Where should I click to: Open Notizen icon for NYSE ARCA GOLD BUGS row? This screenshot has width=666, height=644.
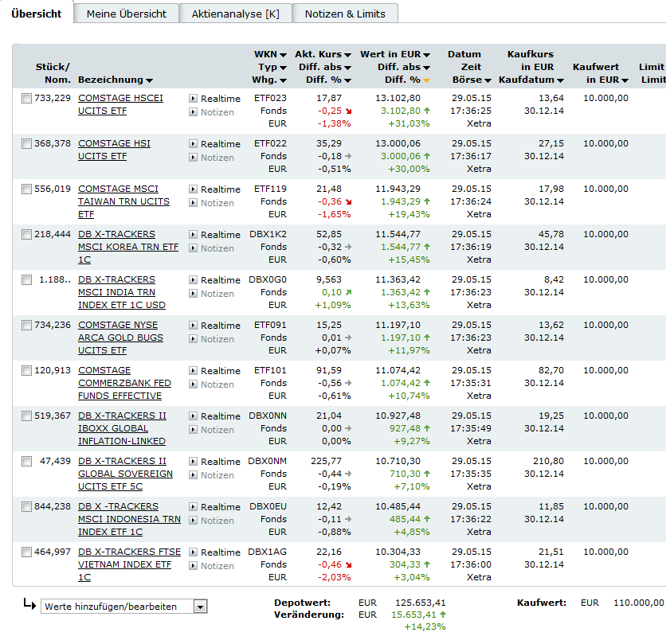click(x=193, y=339)
